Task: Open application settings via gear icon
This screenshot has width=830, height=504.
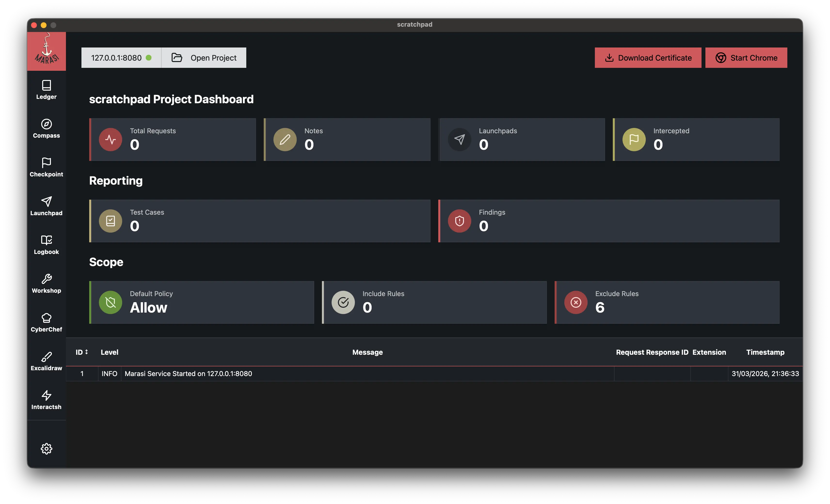Action: tap(46, 449)
